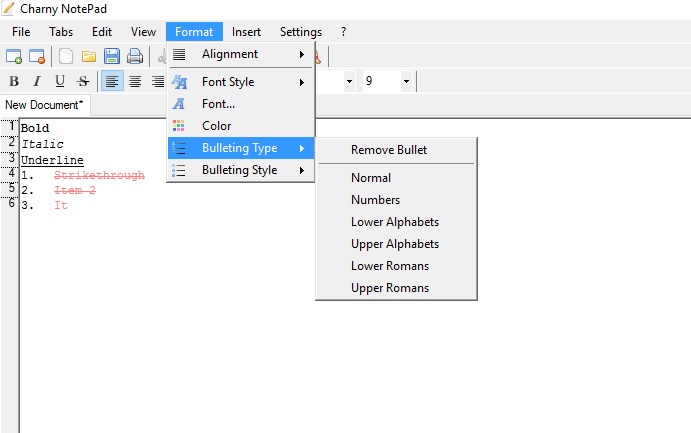Screen dimensions: 691x433
Task: Select align right toolbar button
Action: pyautogui.click(x=157, y=81)
